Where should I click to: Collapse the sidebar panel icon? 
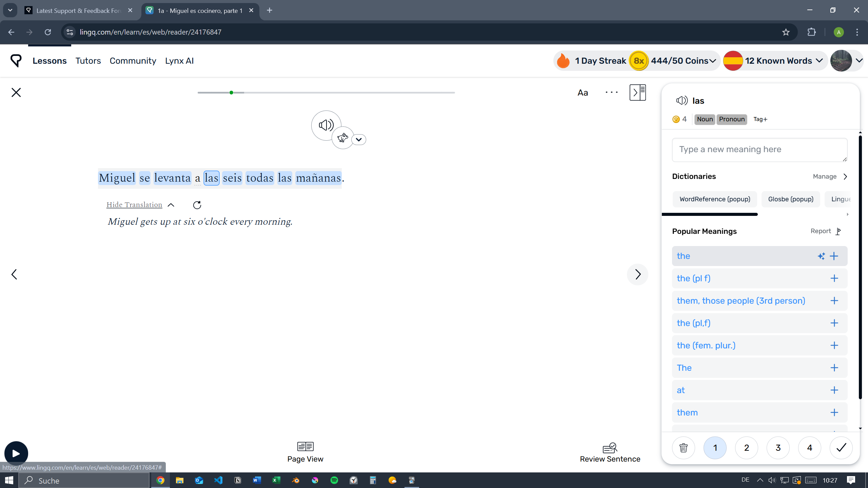637,93
